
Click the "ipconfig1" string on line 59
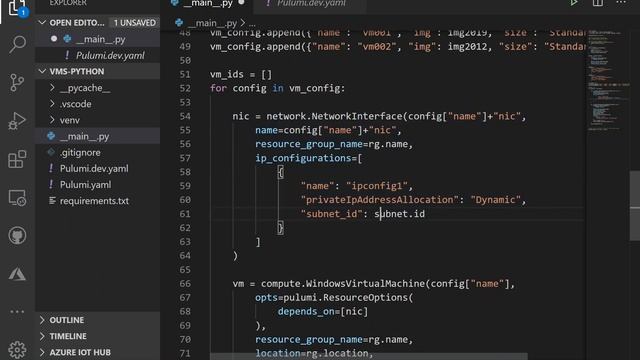pos(376,186)
